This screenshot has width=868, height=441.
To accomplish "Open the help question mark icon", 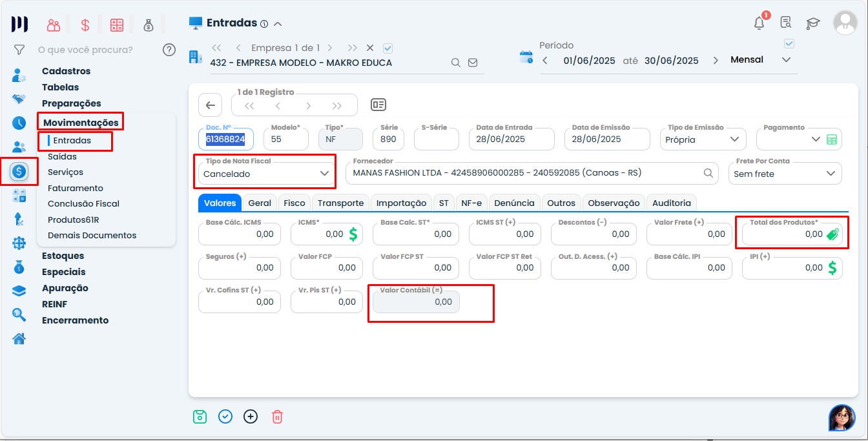I will (169, 50).
